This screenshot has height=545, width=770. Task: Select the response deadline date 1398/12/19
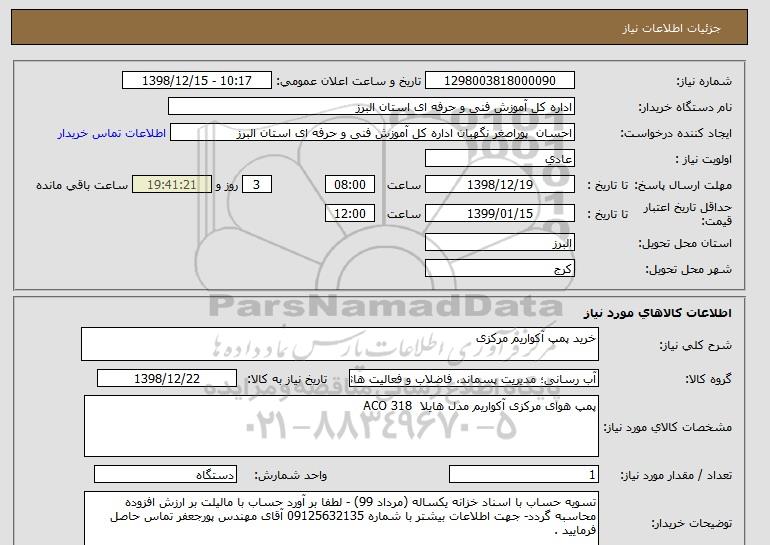(499, 185)
